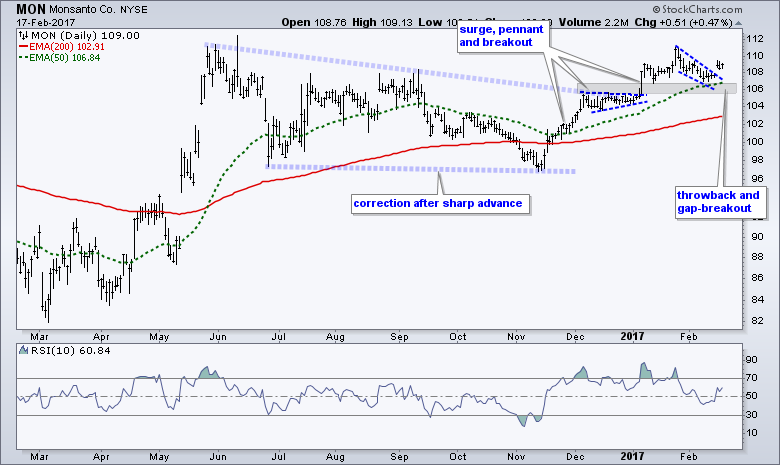Screen dimensions: 780x465
Task: Click the 88 price axis label
Action: [x=757, y=257]
